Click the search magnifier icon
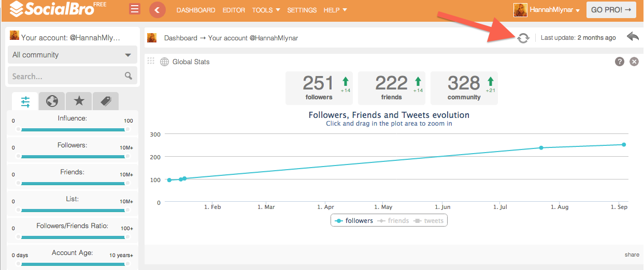 pyautogui.click(x=128, y=76)
